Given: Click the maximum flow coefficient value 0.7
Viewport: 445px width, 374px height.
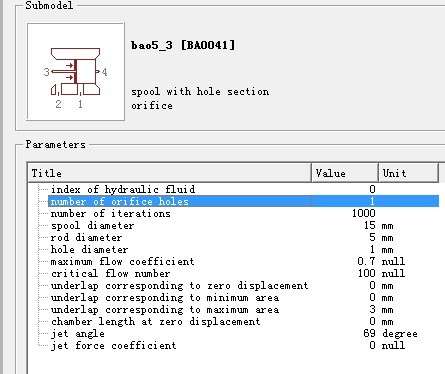Looking at the screenshot, I should click(x=366, y=261).
